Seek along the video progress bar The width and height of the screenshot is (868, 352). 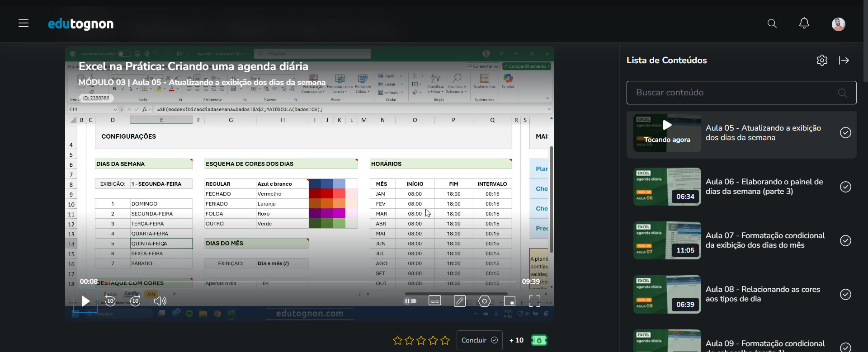[x=310, y=282]
